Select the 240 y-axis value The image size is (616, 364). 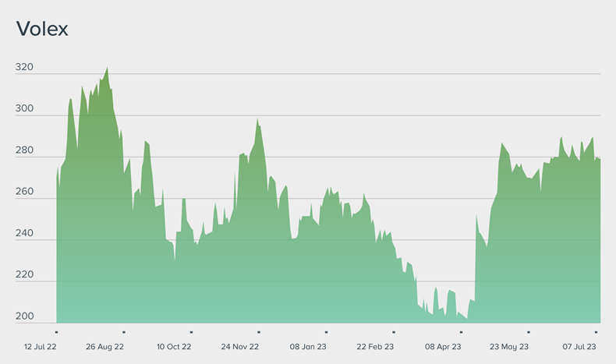(x=24, y=233)
